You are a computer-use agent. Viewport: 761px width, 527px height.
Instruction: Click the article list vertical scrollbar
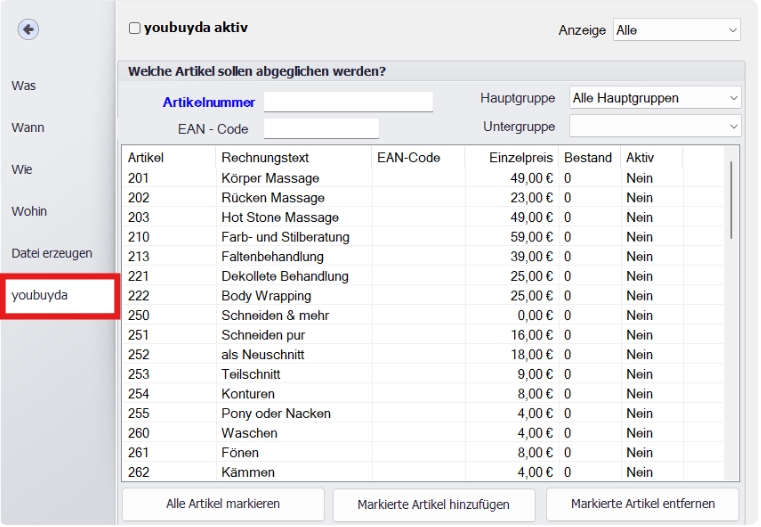[731, 199]
